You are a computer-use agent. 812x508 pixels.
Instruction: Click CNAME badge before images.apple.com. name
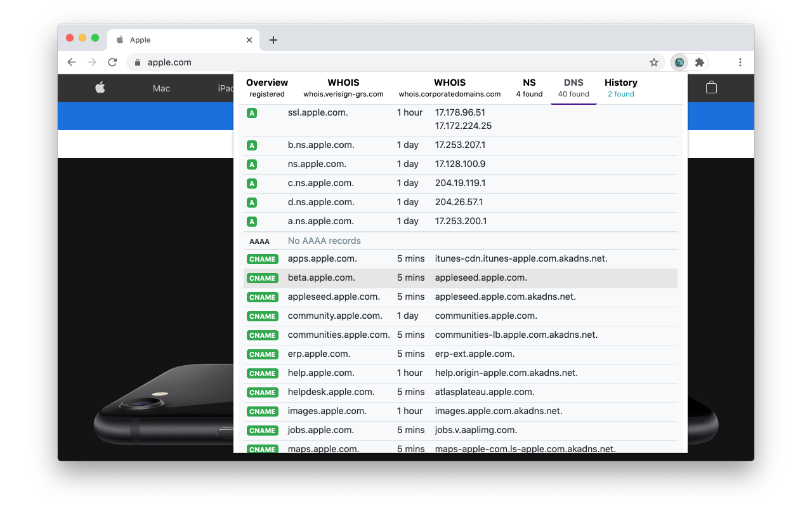tap(263, 411)
